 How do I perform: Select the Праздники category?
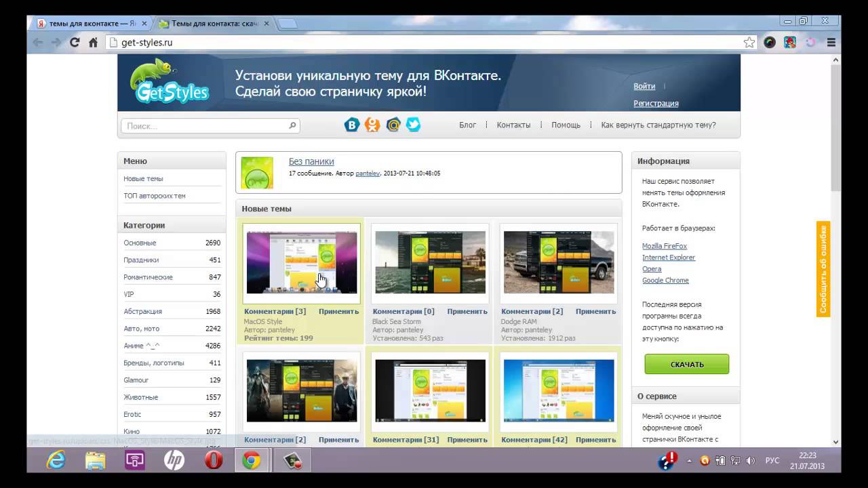click(141, 260)
